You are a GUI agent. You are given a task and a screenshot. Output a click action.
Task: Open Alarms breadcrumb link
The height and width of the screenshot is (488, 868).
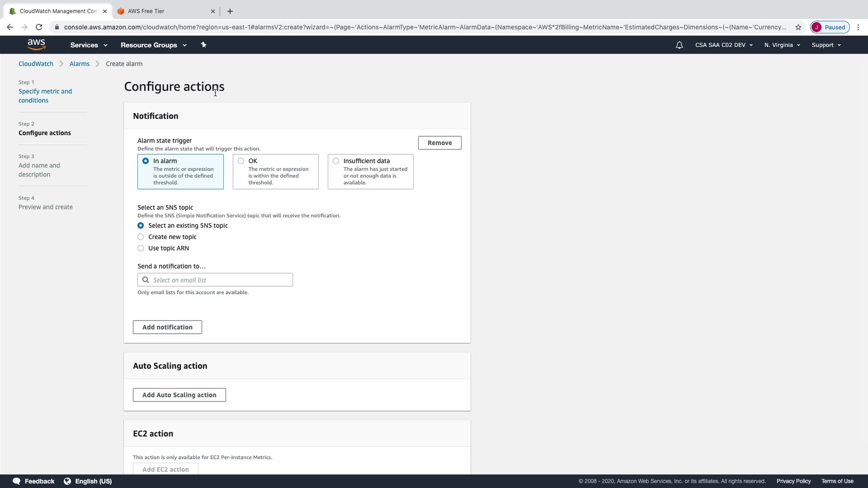[x=79, y=64]
